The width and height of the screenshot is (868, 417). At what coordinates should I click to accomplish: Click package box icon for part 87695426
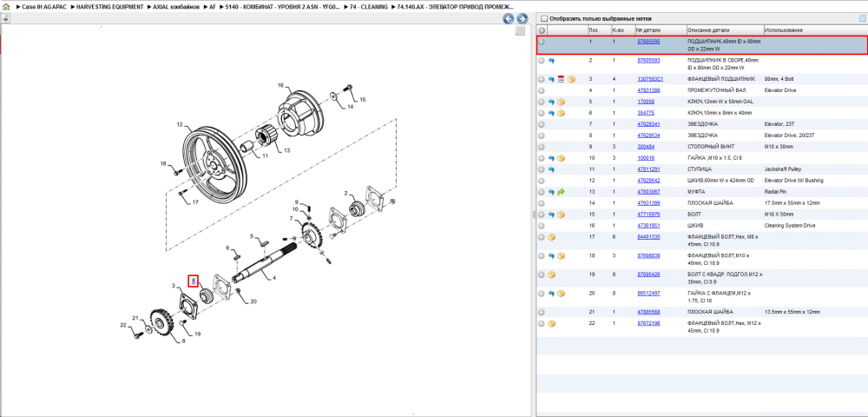pyautogui.click(x=551, y=275)
